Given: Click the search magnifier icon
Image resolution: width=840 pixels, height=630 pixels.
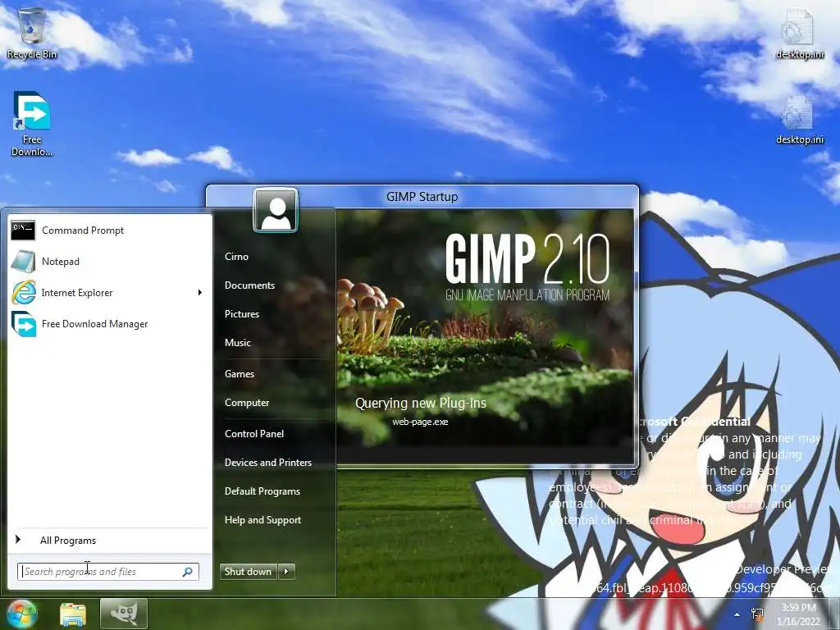Looking at the screenshot, I should [x=188, y=572].
